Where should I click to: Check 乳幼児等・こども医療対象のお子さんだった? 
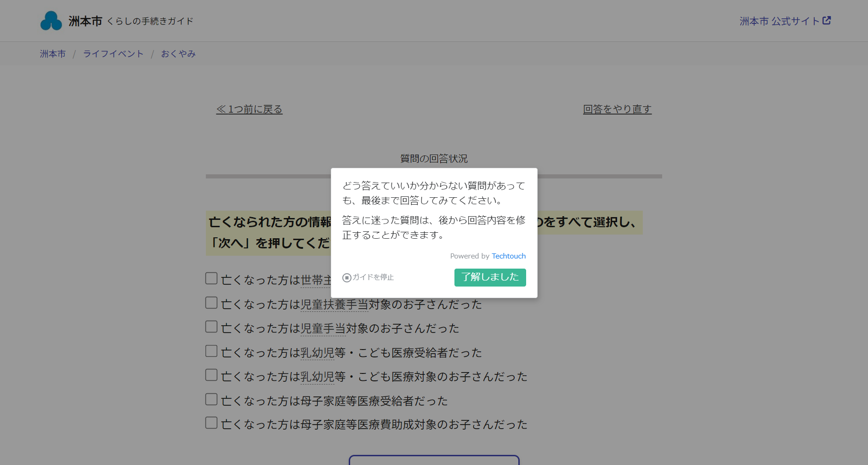coord(211,375)
